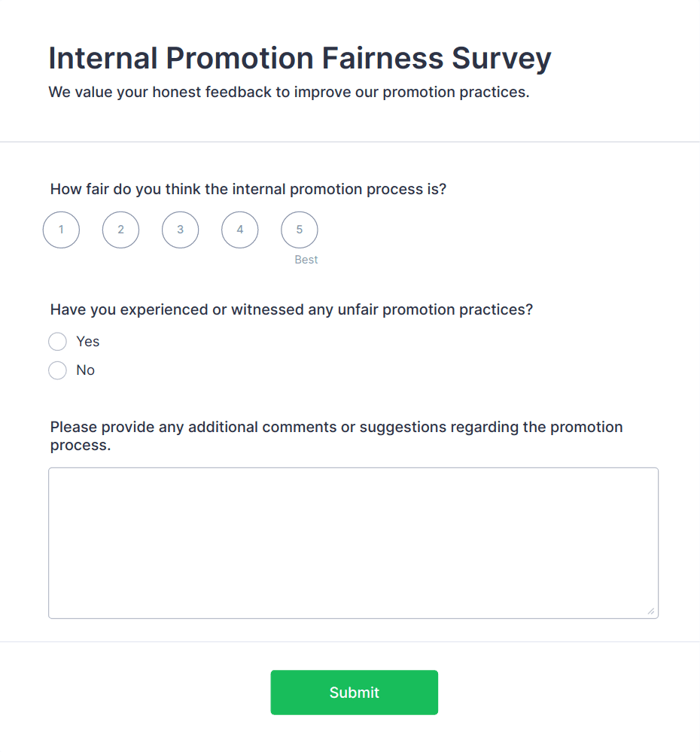Choose rating 2 on fairness scale

point(120,230)
